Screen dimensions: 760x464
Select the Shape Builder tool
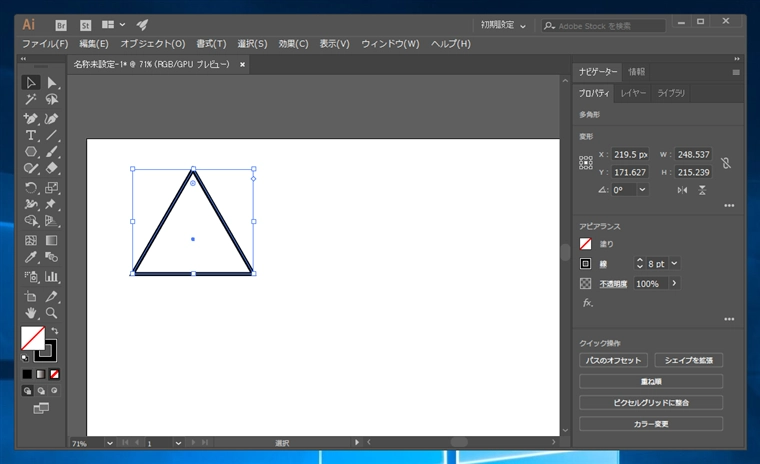(31, 221)
